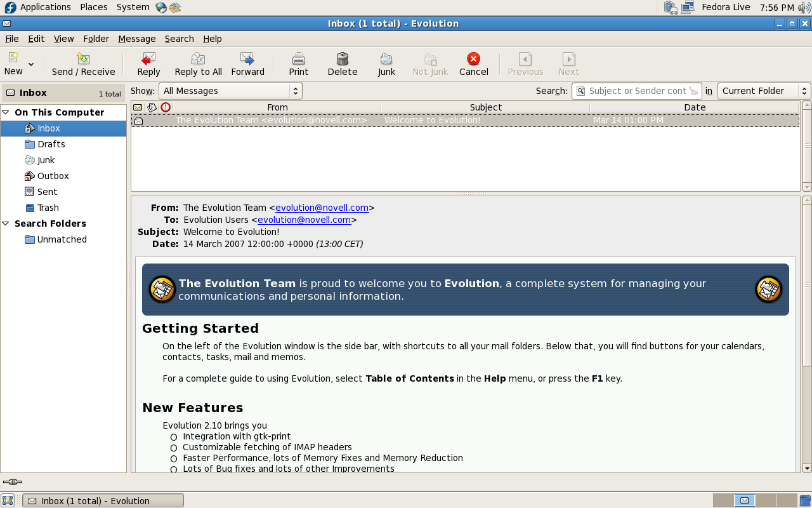
Task: Click the Fedora Live user label
Action: coord(726,8)
